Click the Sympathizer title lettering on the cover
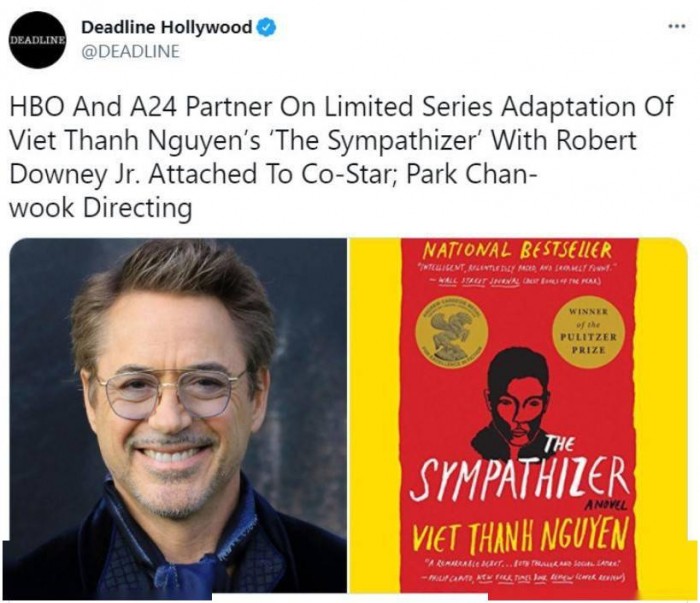700x603 pixels. click(519, 476)
